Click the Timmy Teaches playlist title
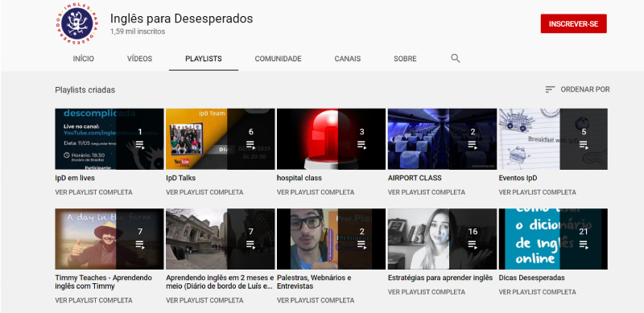Screen dimensions: 644x313 point(104,282)
